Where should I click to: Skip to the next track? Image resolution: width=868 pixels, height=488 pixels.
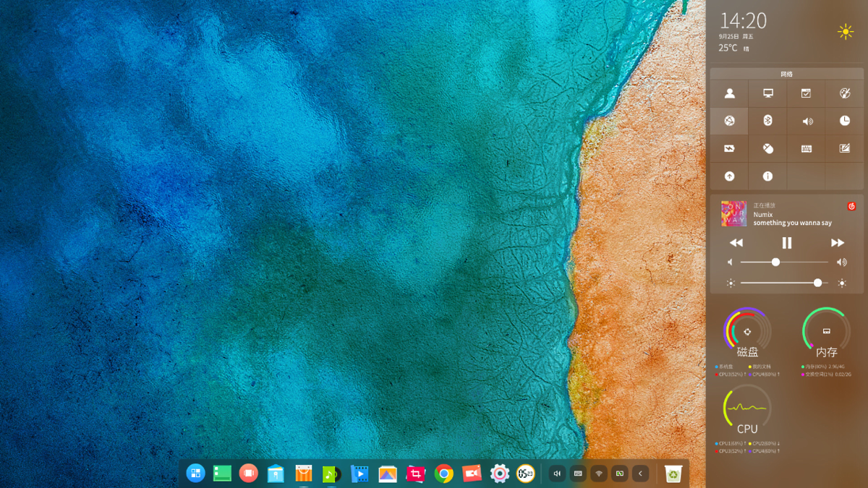pos(837,243)
